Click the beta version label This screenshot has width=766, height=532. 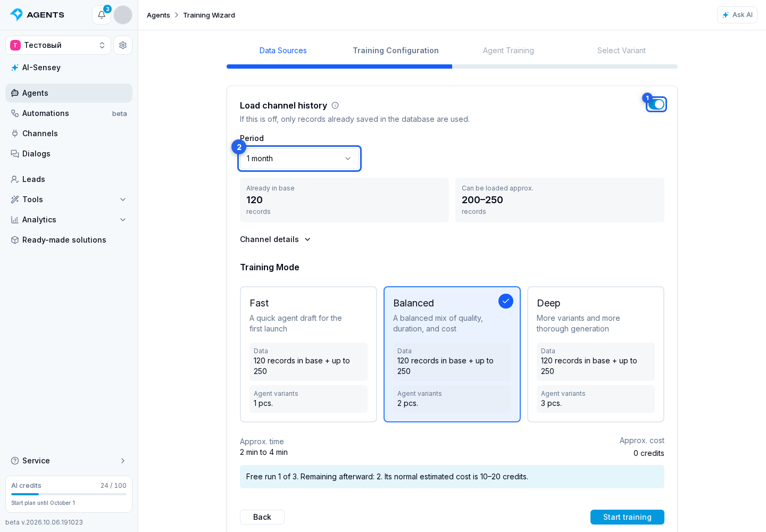coord(44,522)
